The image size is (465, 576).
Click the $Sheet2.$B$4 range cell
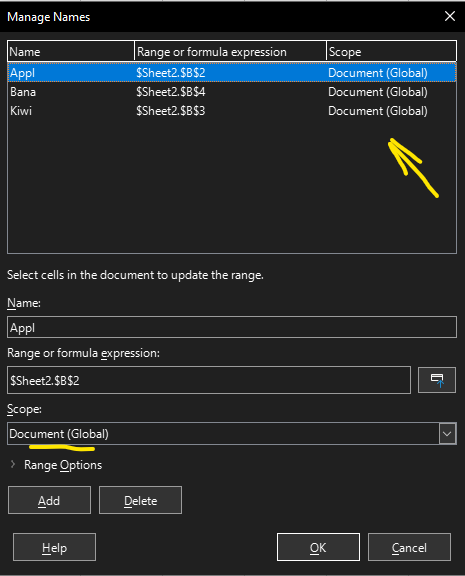point(171,92)
